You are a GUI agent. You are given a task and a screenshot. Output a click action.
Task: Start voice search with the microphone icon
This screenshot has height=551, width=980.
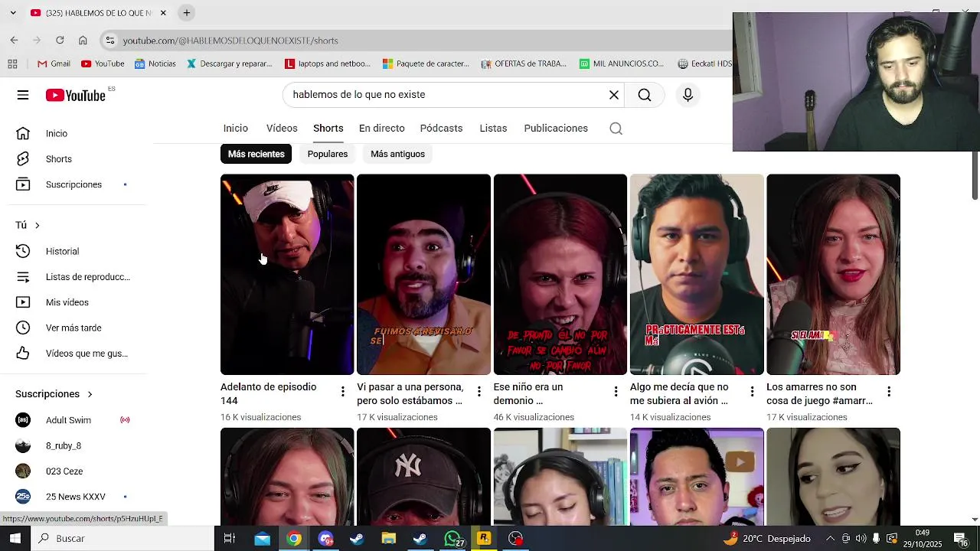click(x=688, y=95)
